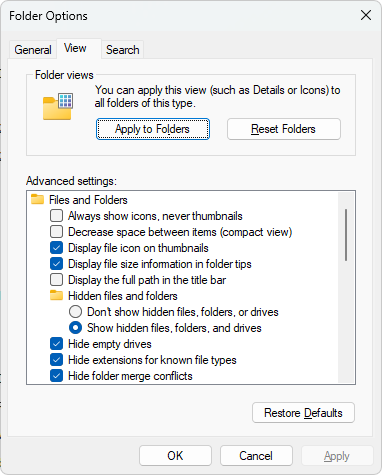Select the Files and Folders tree label
The height and width of the screenshot is (475, 382).
(x=88, y=200)
